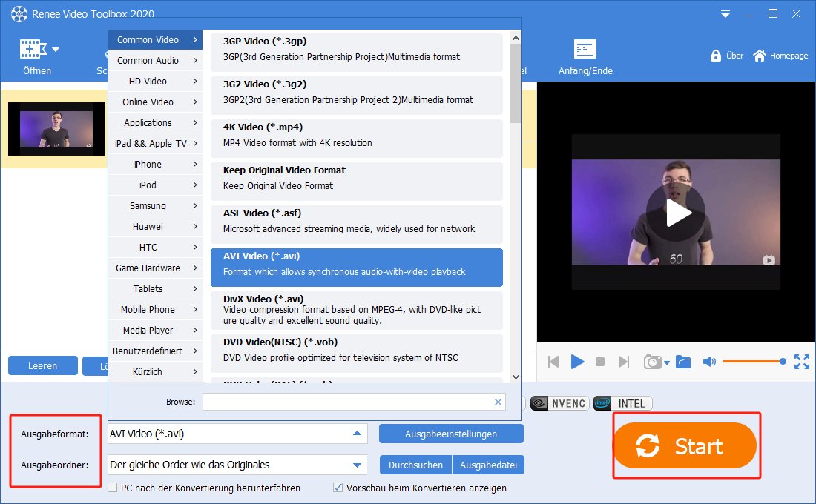Open Game Hardware category
Viewport: 816px width, 504px height.
pos(155,268)
